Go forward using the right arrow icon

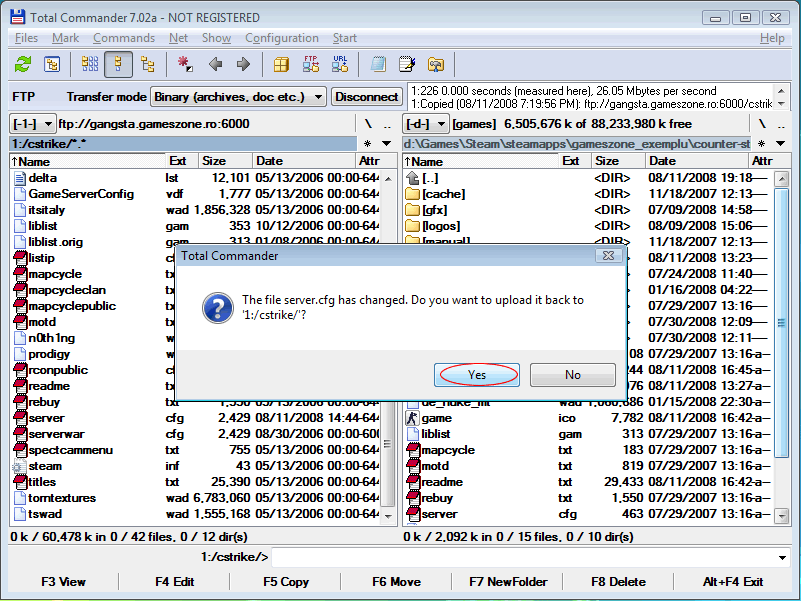(x=243, y=65)
